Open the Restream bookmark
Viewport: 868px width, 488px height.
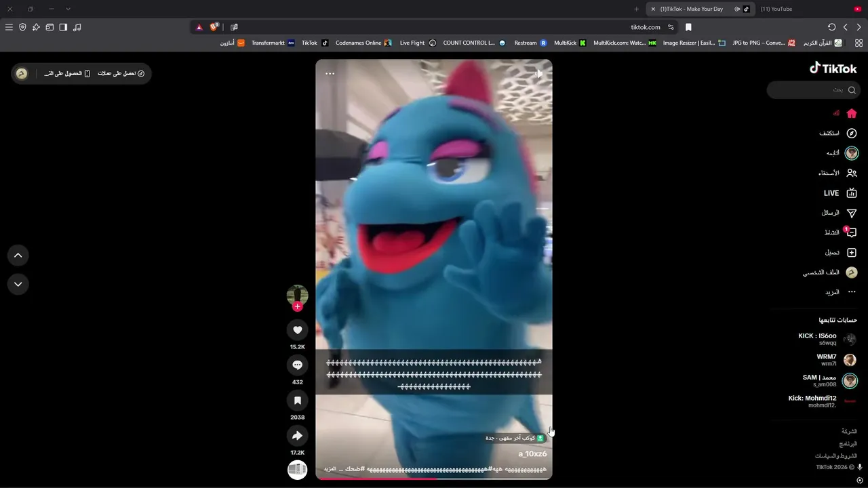pyautogui.click(x=530, y=43)
